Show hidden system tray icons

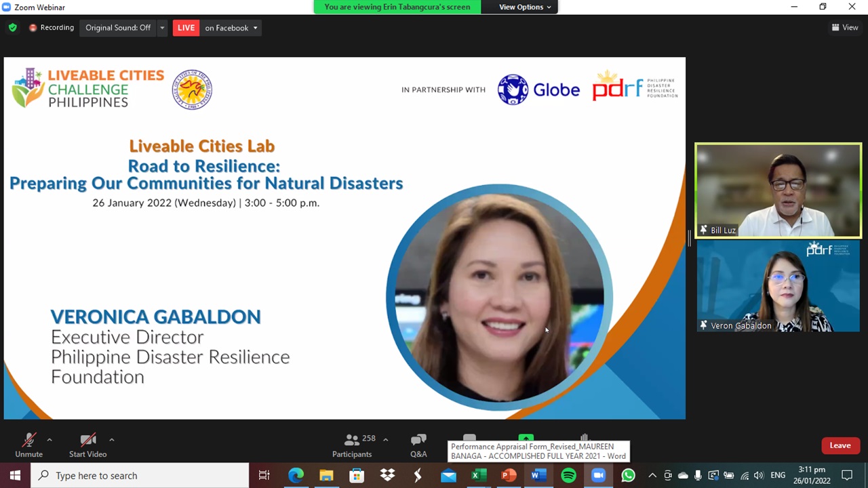point(652,475)
